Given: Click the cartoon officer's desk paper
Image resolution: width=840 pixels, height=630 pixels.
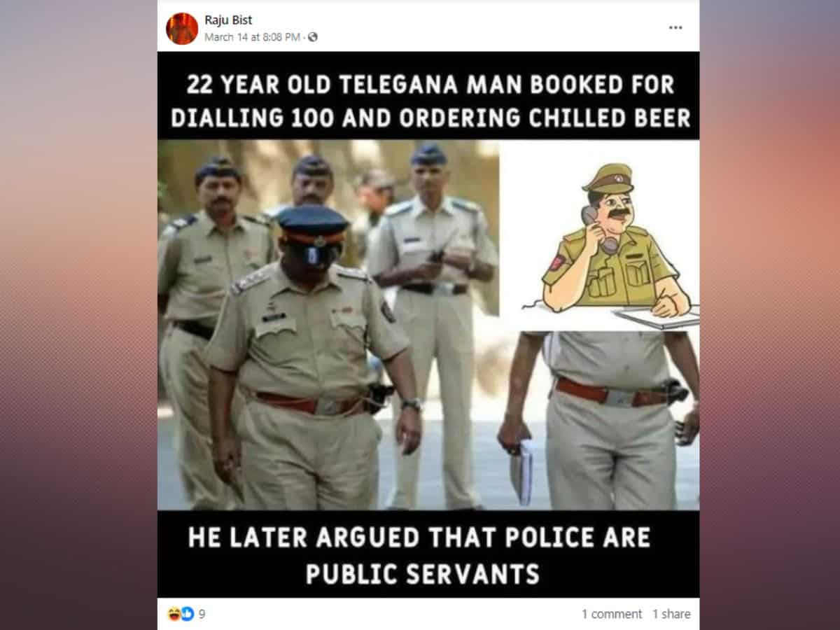Looking at the screenshot, I should pyautogui.click(x=657, y=318).
